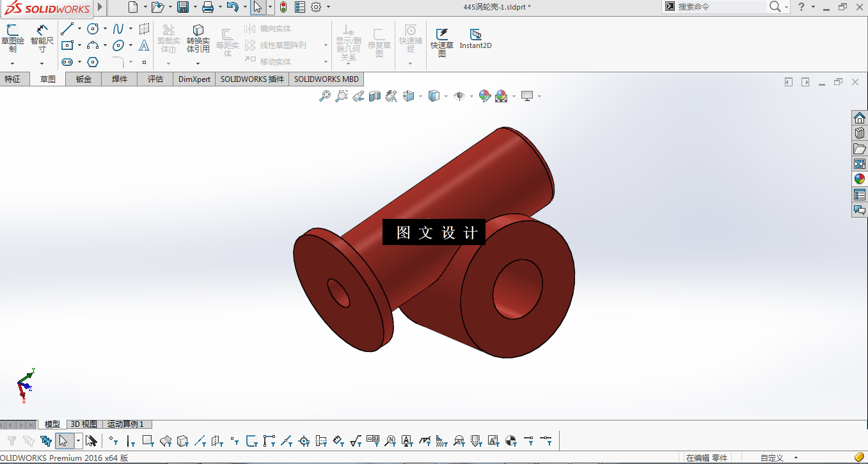
Task: Click the Zoom to Area icon
Action: [x=342, y=96]
